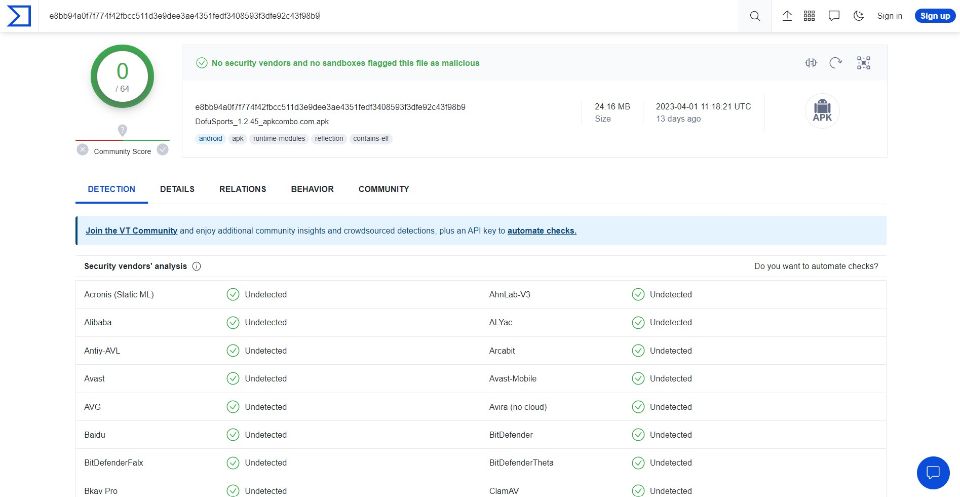Open the upload file icon

(787, 16)
